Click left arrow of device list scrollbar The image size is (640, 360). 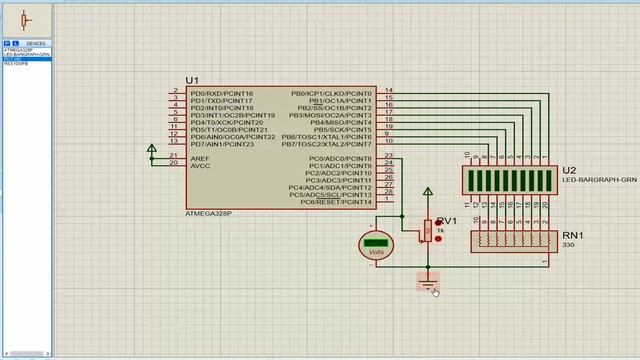point(7,353)
